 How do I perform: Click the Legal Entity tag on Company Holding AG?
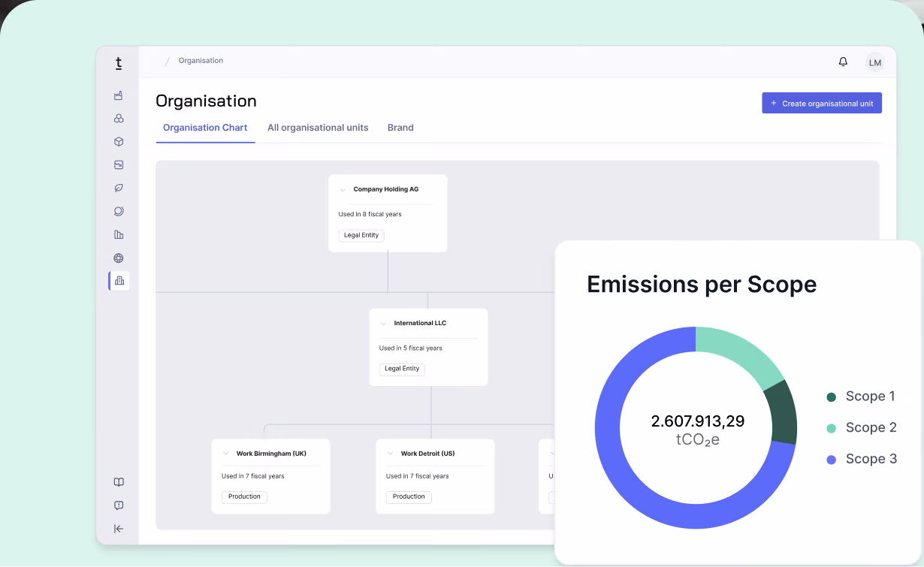pos(361,236)
